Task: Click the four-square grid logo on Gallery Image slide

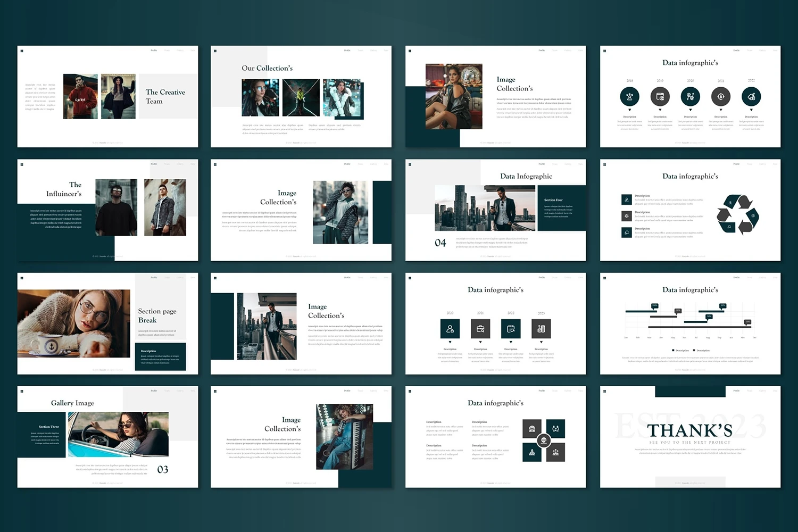Action: point(22,392)
